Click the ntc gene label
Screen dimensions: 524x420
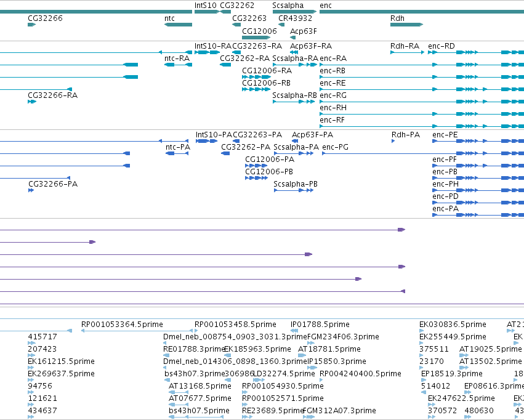pos(169,18)
